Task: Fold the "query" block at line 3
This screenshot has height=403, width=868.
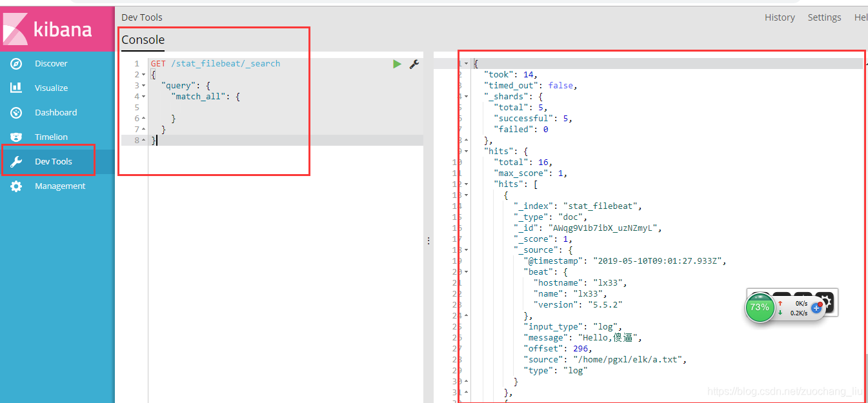Action: 144,86
